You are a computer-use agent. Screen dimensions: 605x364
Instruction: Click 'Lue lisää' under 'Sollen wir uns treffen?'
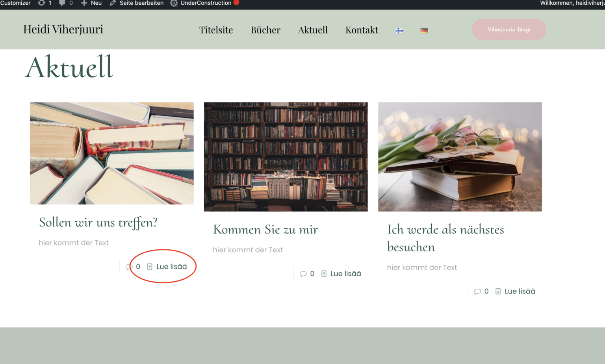point(171,267)
